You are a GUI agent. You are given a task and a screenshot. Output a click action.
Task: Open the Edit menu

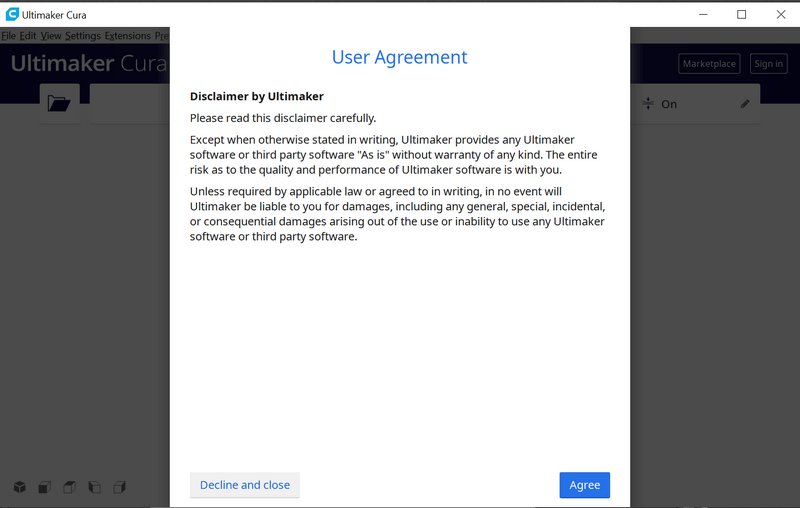(28, 36)
